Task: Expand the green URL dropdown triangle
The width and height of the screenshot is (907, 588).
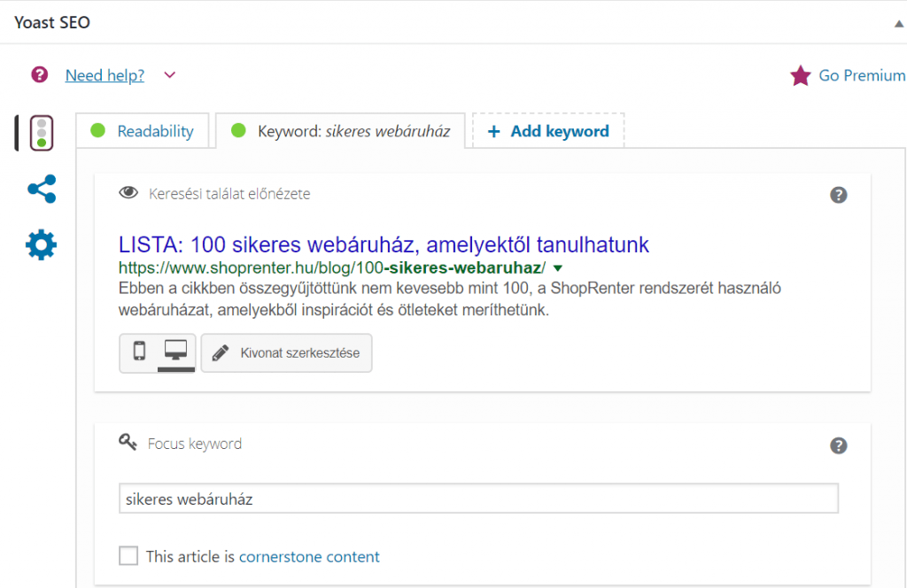Action: click(x=558, y=268)
